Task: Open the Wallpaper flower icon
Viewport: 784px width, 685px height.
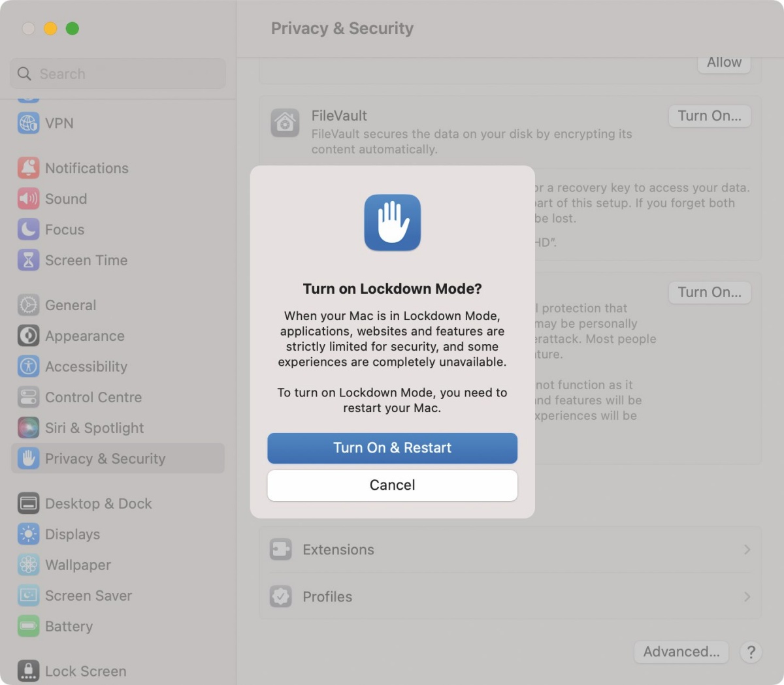Action: [x=28, y=565]
